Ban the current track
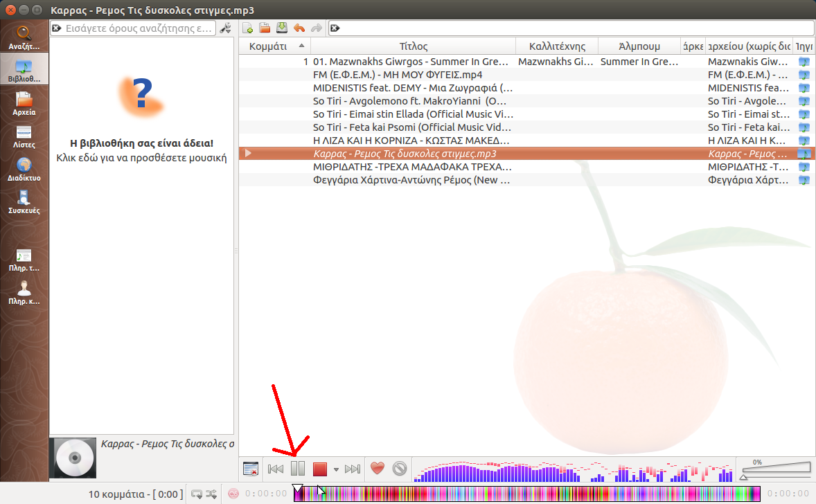816x504 pixels. pos(400,469)
